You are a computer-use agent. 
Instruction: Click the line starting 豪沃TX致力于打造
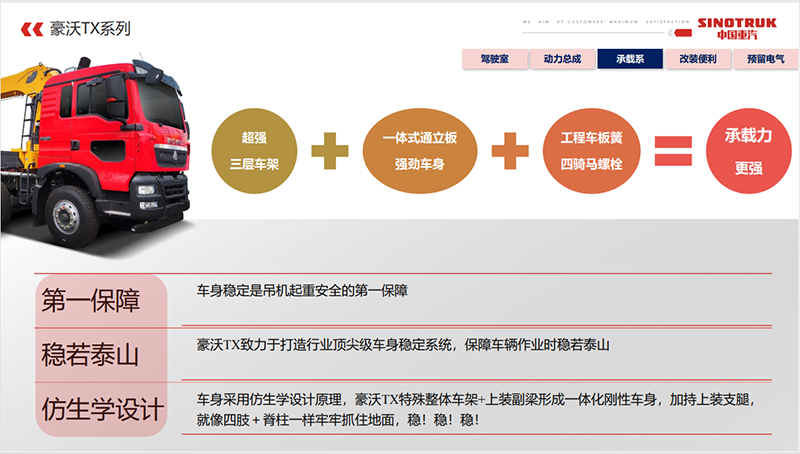coord(403,345)
